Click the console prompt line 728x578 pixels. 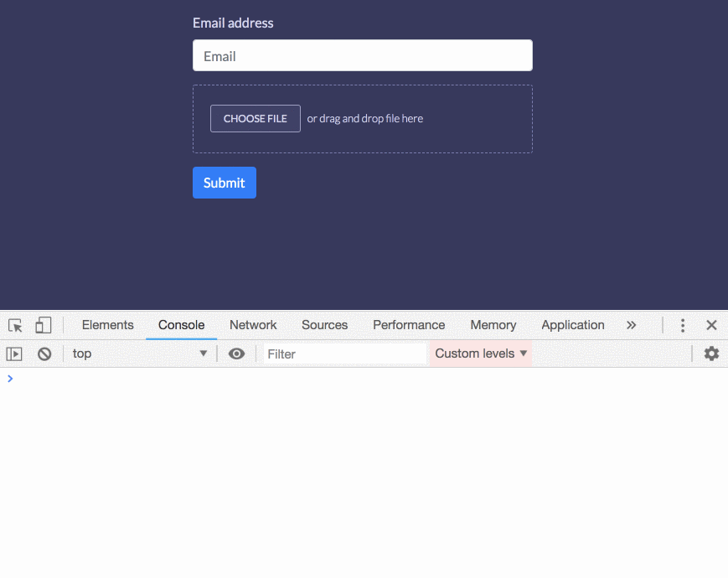pyautogui.click(x=364, y=379)
